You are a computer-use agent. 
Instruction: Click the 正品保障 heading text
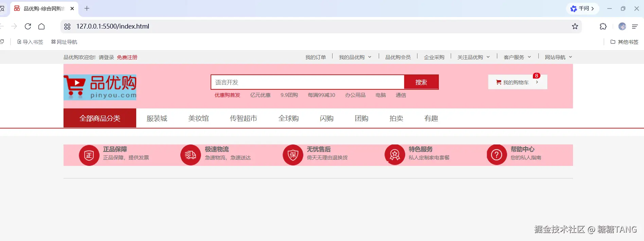pos(115,149)
